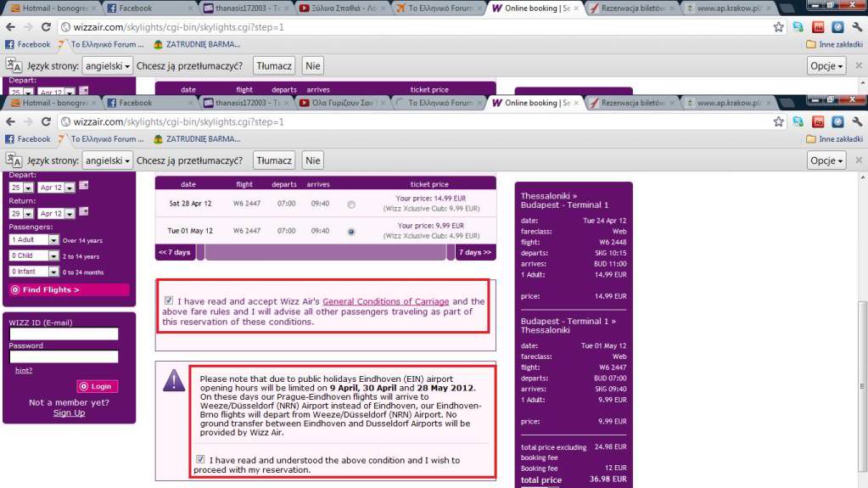
Task: Go back in the front browser window
Action: [x=10, y=121]
